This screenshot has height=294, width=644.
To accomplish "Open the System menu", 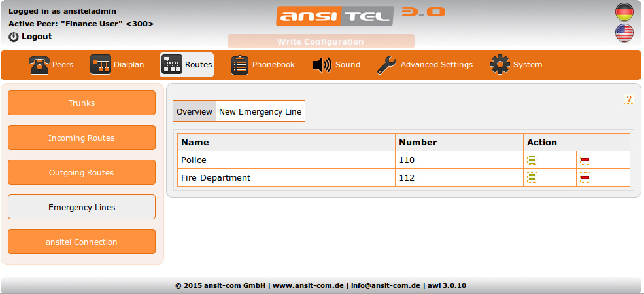I will [x=517, y=65].
